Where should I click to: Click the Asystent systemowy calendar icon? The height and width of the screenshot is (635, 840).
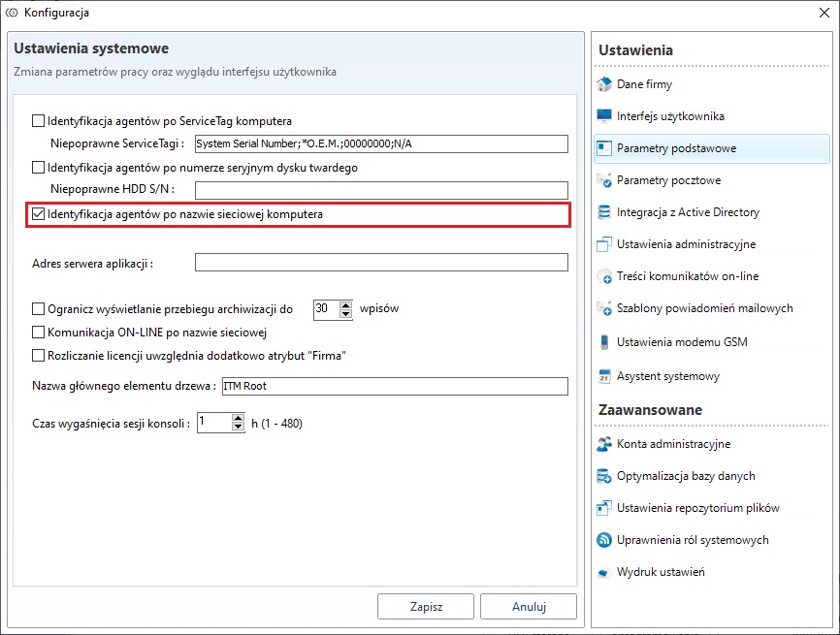click(604, 376)
